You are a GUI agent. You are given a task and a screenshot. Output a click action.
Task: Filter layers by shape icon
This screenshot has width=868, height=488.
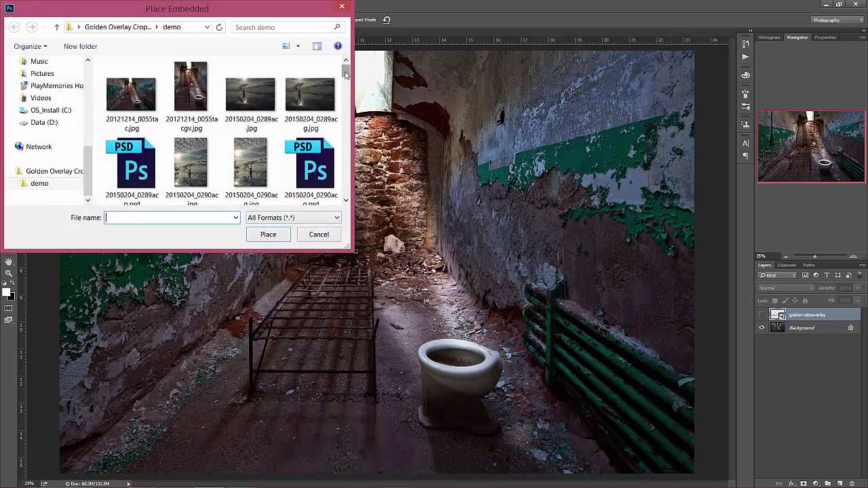tap(837, 275)
